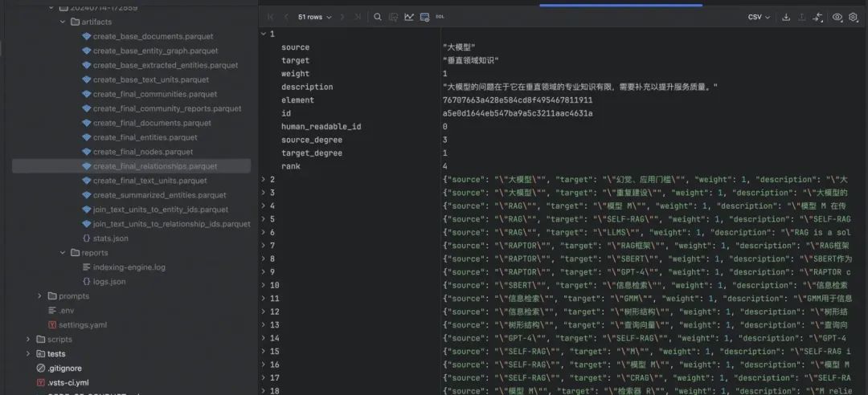The height and width of the screenshot is (395, 868).
Task: Click the table preview icon beside SQL
Action: [x=424, y=17]
